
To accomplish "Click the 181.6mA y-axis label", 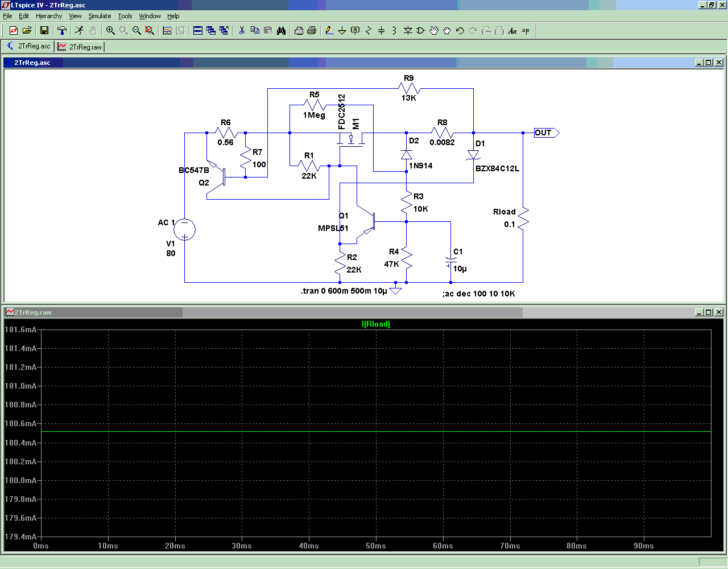I will click(x=20, y=329).
